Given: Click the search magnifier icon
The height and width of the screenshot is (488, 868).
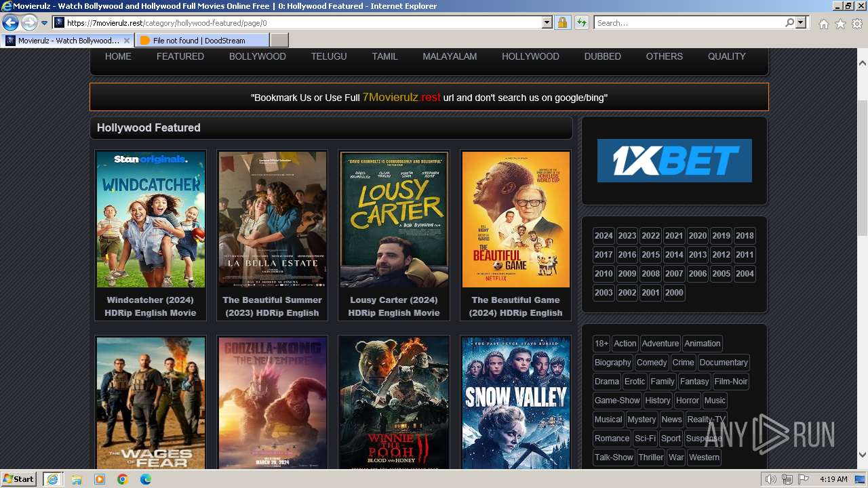Looking at the screenshot, I should (x=789, y=23).
